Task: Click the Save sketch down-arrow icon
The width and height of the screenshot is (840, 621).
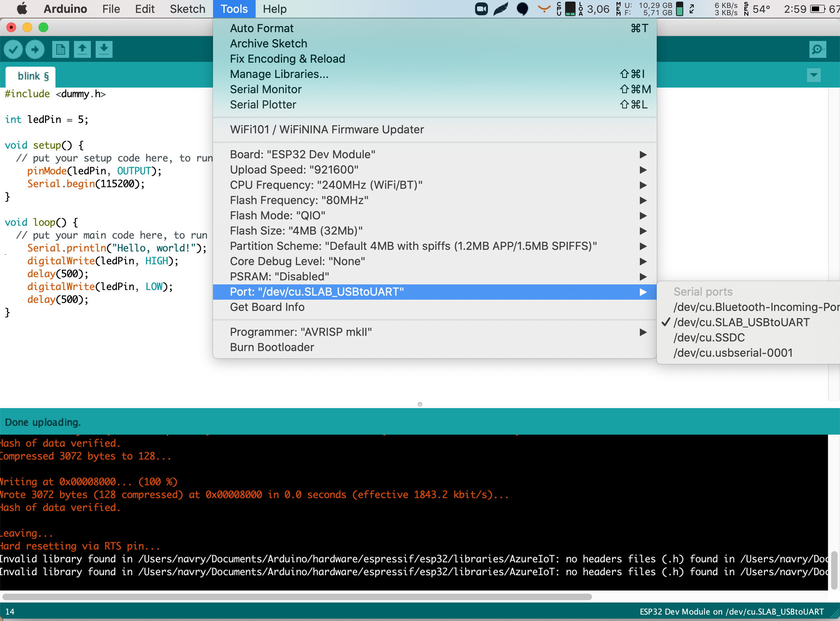Action: point(104,49)
